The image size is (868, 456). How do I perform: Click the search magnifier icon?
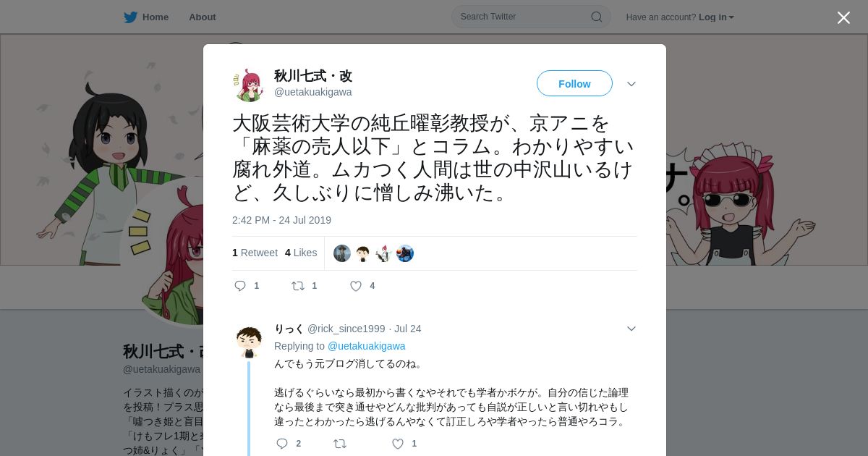(x=597, y=17)
